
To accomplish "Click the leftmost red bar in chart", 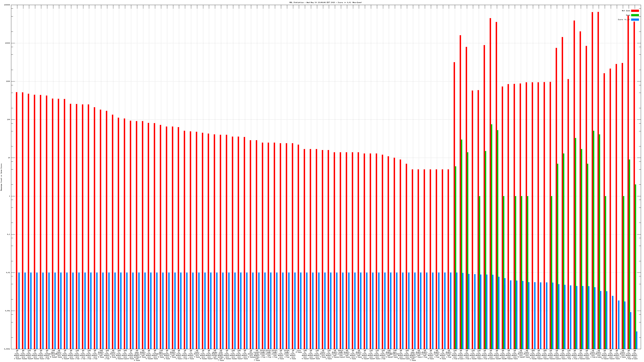I will pyautogui.click(x=17, y=220).
